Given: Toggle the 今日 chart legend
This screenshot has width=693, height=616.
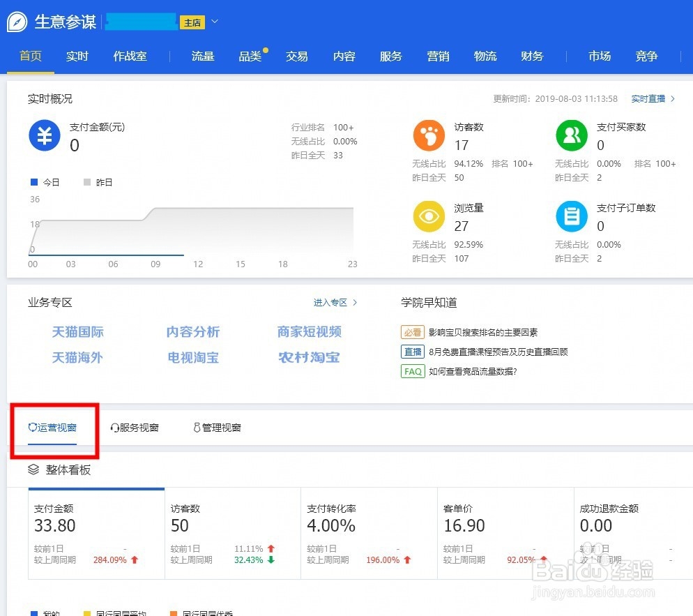Looking at the screenshot, I should click(45, 182).
